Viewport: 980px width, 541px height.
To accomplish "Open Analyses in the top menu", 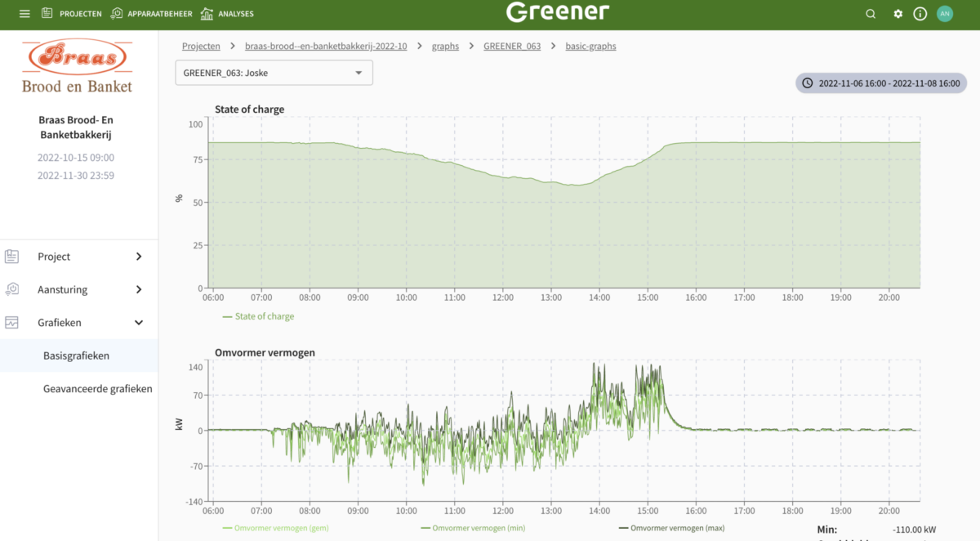I will coord(227,14).
